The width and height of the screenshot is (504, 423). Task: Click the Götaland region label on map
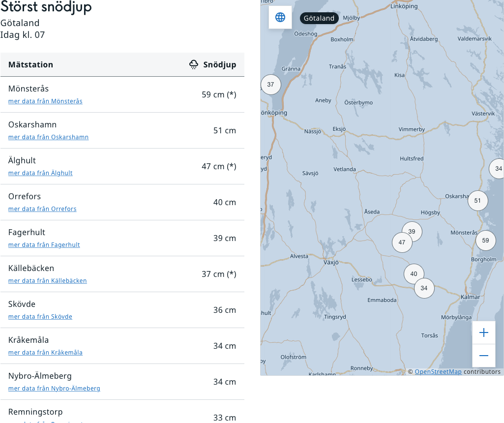[x=319, y=19]
